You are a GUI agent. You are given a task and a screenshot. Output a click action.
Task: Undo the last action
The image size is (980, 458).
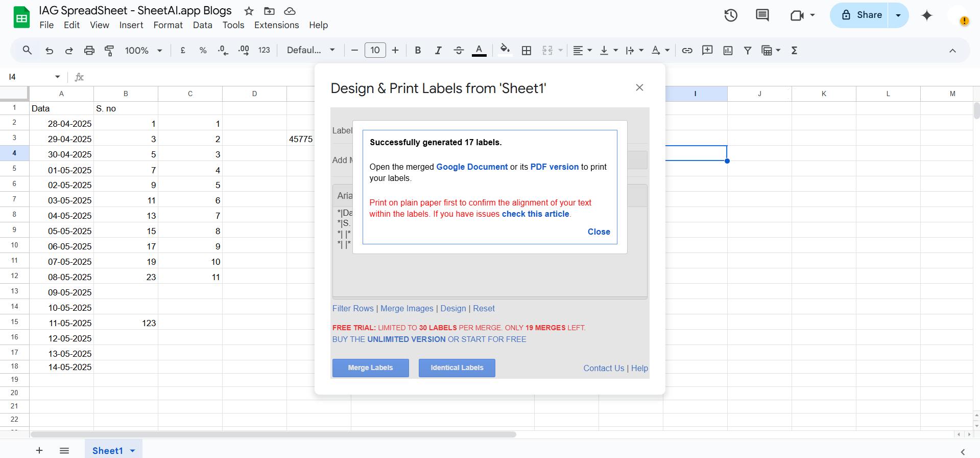pyautogui.click(x=49, y=50)
